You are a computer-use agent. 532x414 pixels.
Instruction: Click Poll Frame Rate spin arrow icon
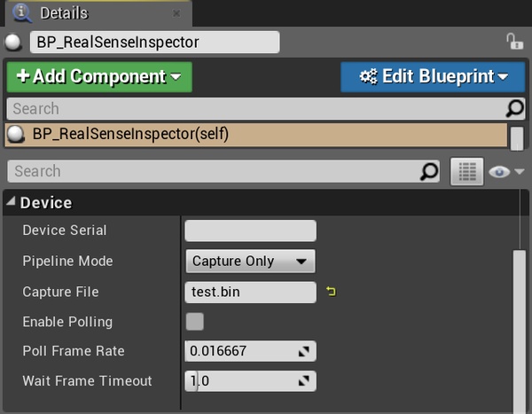point(304,352)
